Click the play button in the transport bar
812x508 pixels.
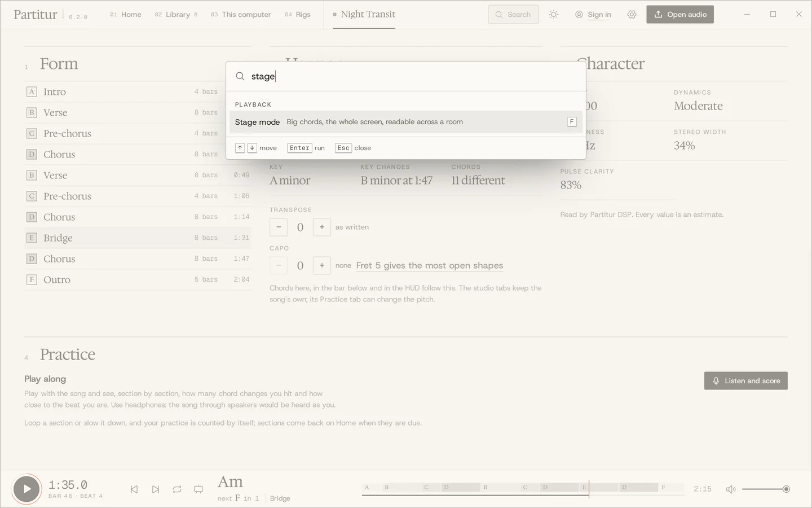tap(27, 489)
